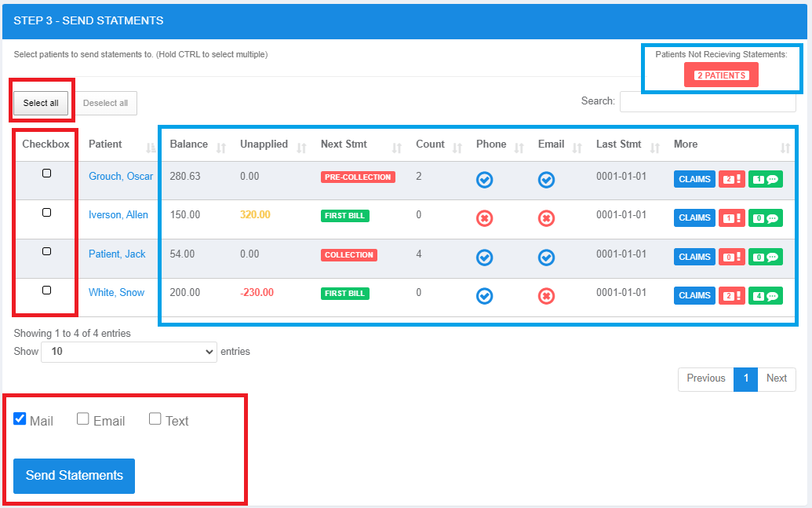Open CLAIMS for Grouch, Oscar
Image resolution: width=812 pixels, height=508 pixels.
click(x=694, y=179)
